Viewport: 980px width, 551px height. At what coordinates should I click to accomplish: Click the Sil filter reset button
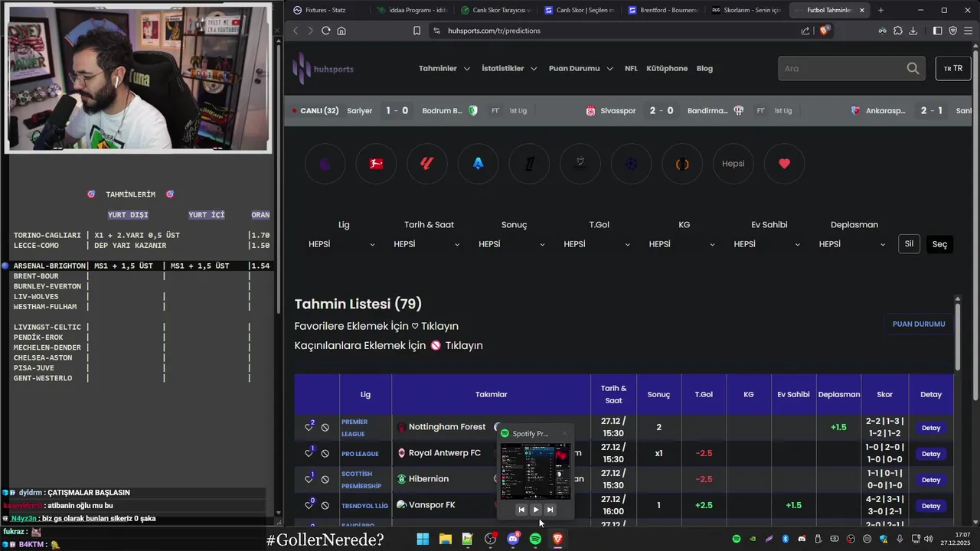(x=909, y=244)
